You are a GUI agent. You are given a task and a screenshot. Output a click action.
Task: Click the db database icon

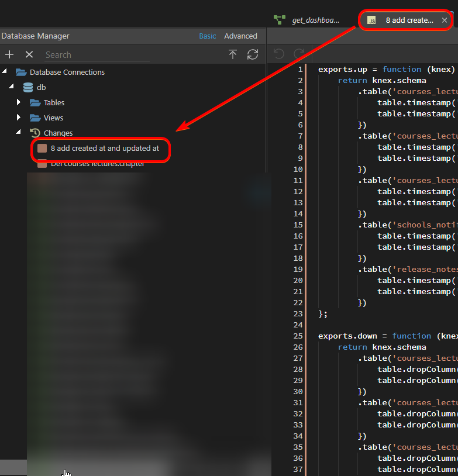point(27,87)
